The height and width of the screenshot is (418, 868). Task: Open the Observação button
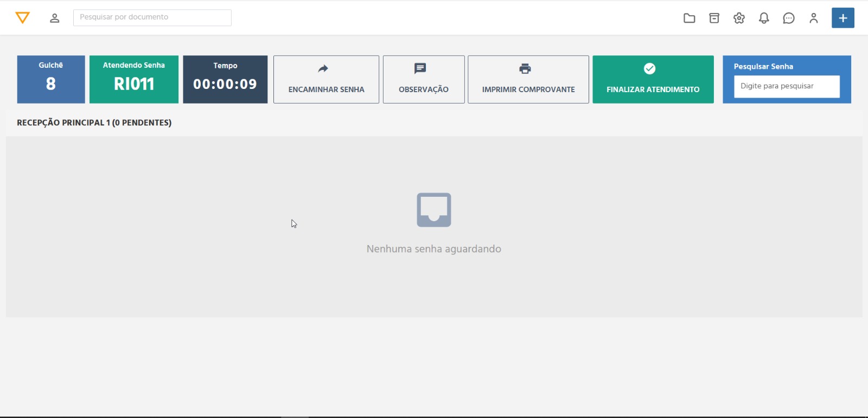424,79
